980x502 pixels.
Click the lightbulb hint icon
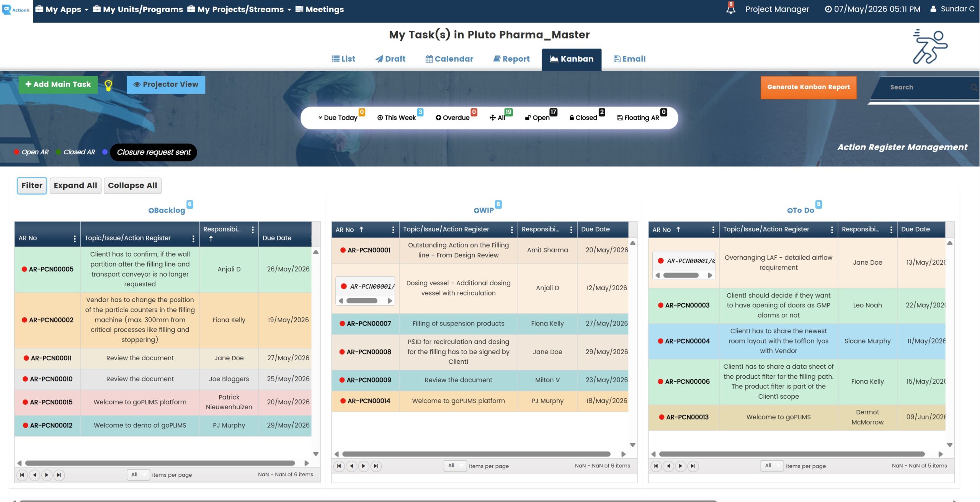tap(108, 85)
